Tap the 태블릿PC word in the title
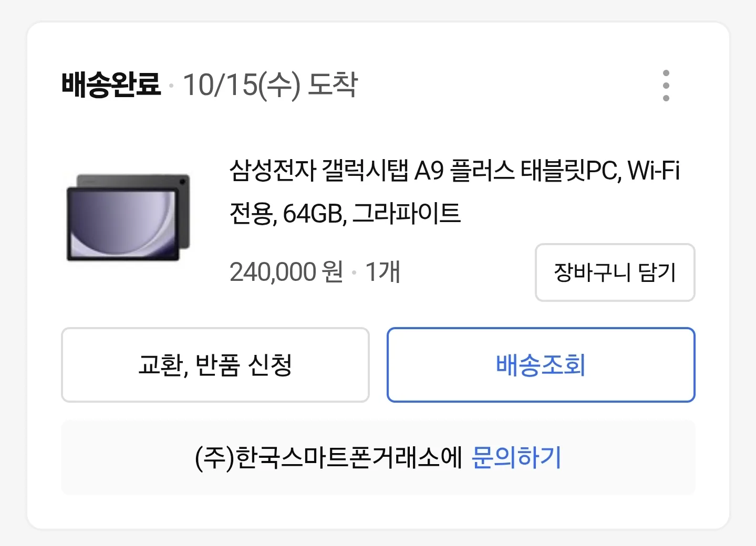This screenshot has height=546, width=756. 570,171
